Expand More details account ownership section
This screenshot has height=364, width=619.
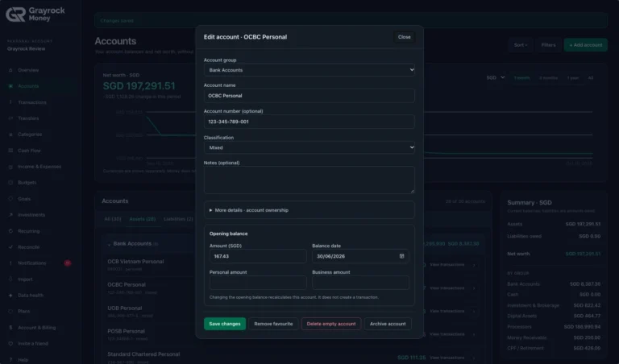coord(309,210)
